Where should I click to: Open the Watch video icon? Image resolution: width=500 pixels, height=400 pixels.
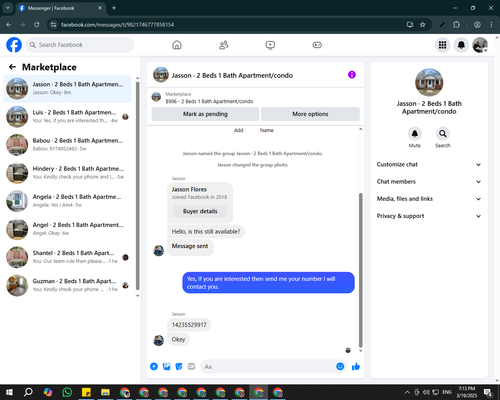270,45
